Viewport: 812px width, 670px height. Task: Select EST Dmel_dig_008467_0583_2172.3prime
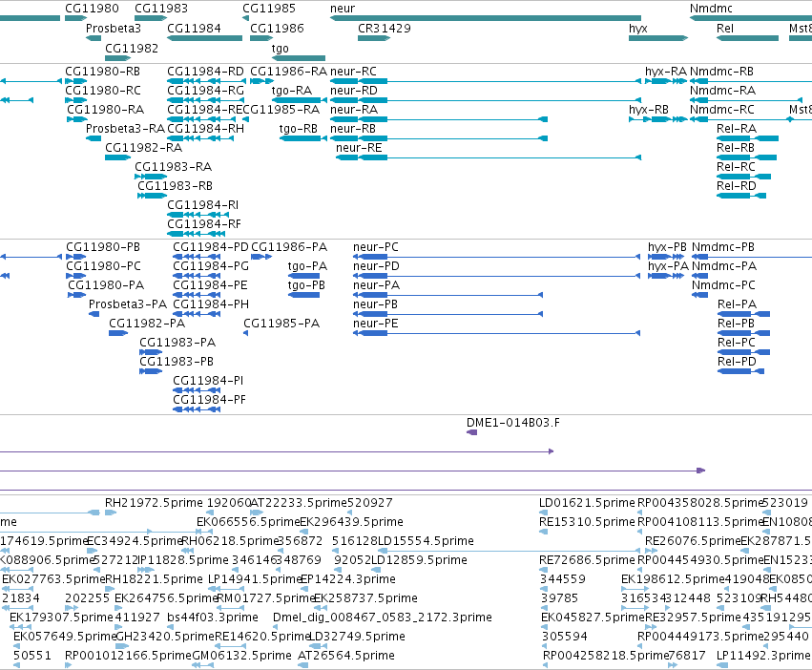coord(383,618)
